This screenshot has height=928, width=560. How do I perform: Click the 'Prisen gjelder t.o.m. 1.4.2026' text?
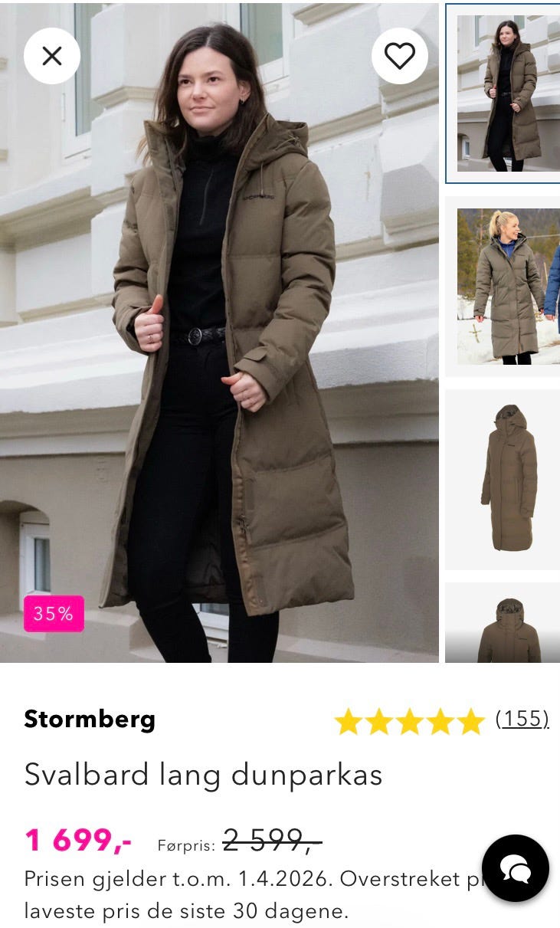[x=178, y=879]
